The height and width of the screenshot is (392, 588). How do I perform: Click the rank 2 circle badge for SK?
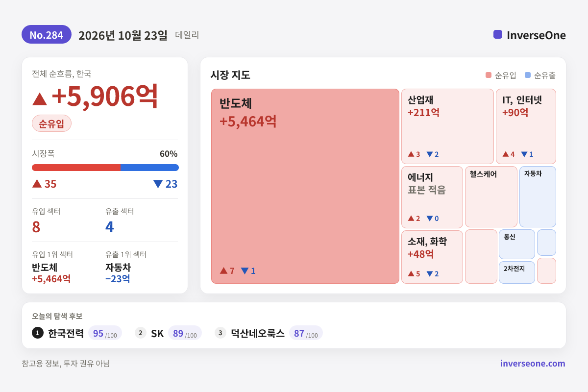[141, 333]
